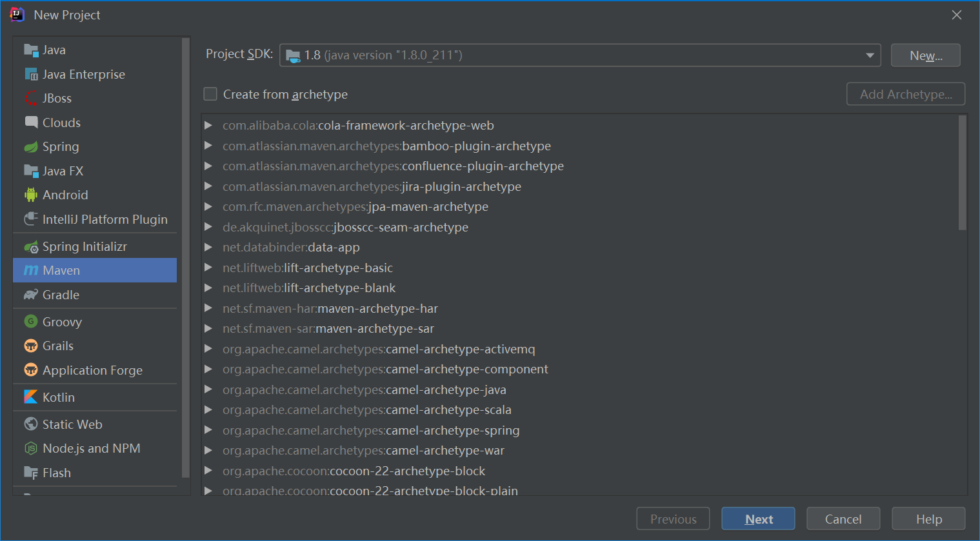Click the Help button

click(928, 519)
